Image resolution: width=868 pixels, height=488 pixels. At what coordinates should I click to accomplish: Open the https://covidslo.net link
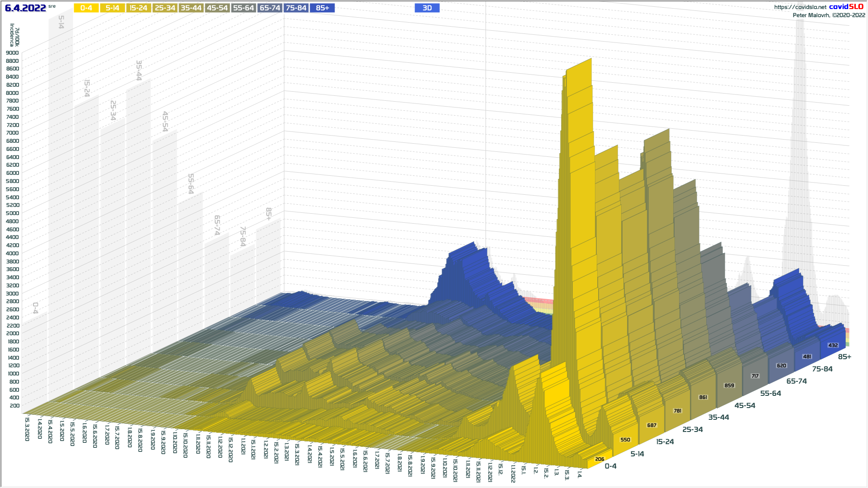[x=800, y=7]
